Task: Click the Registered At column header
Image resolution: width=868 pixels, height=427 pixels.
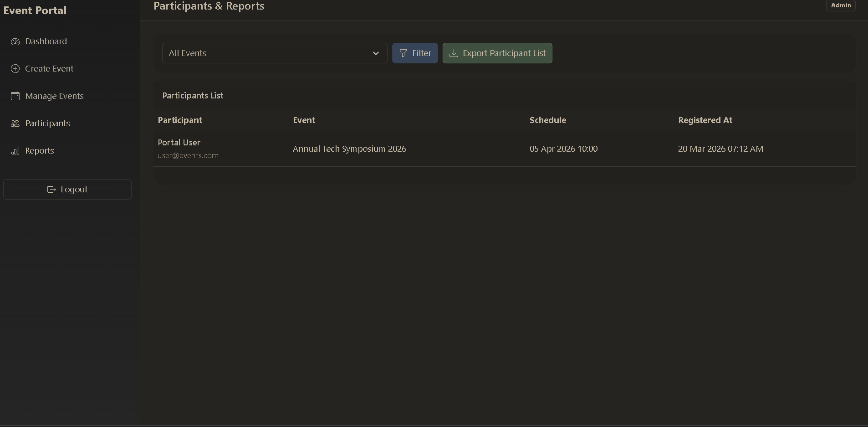Action: pyautogui.click(x=705, y=120)
